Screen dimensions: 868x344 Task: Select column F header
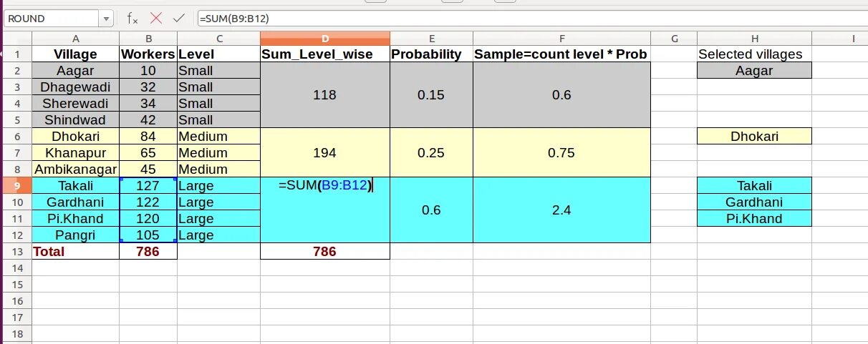(561, 39)
